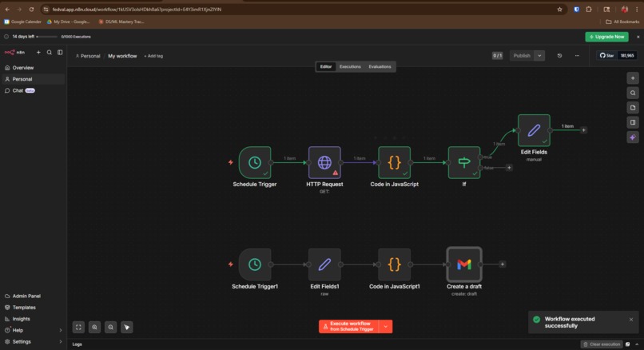The height and width of the screenshot is (350, 644).
Task: Click the My workflow name field
Action: [122, 56]
